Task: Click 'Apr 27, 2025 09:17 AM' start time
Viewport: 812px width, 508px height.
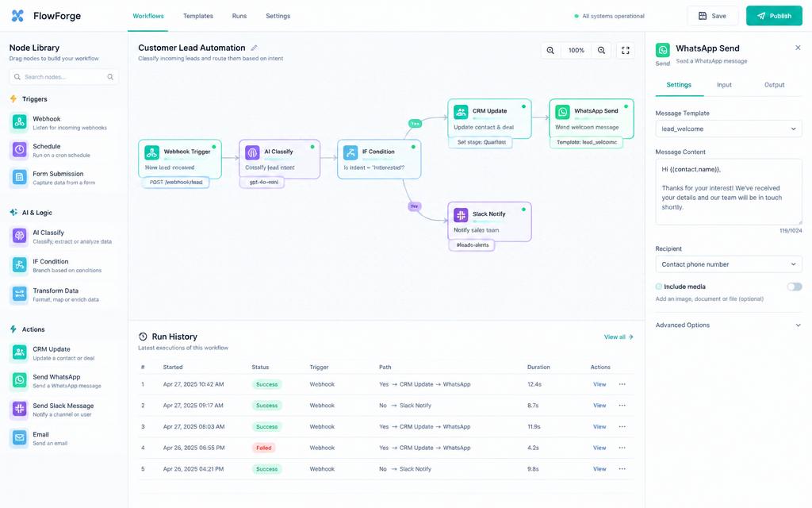Action: tap(193, 406)
